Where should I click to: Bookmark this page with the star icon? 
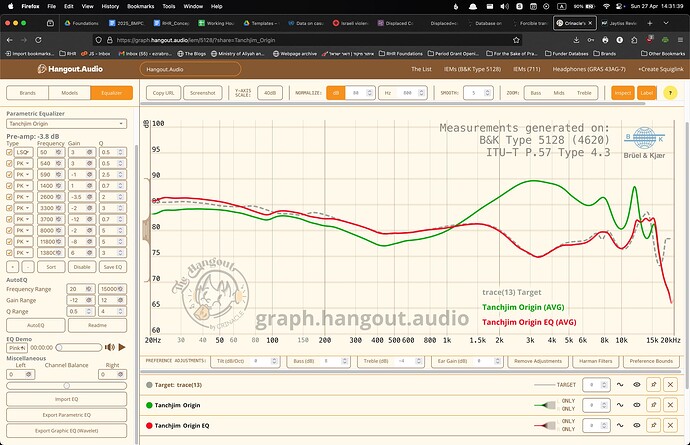516,40
